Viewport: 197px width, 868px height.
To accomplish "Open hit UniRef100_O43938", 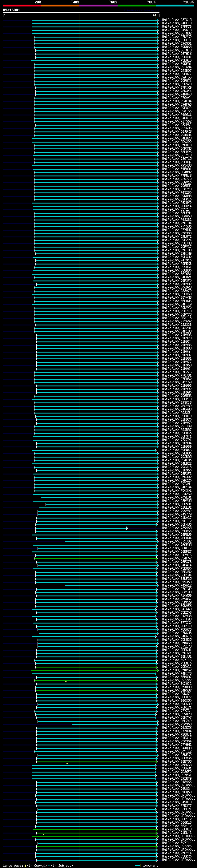I will (x=177, y=616).
